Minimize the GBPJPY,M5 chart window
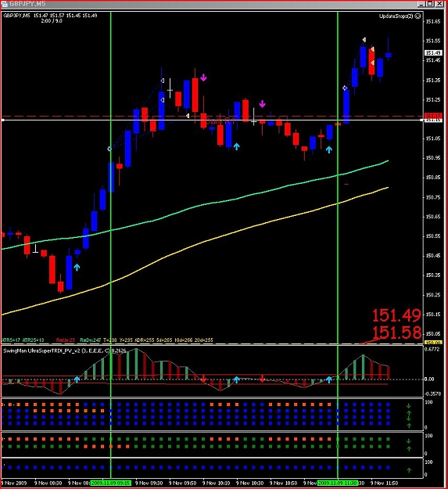 click(421, 4)
